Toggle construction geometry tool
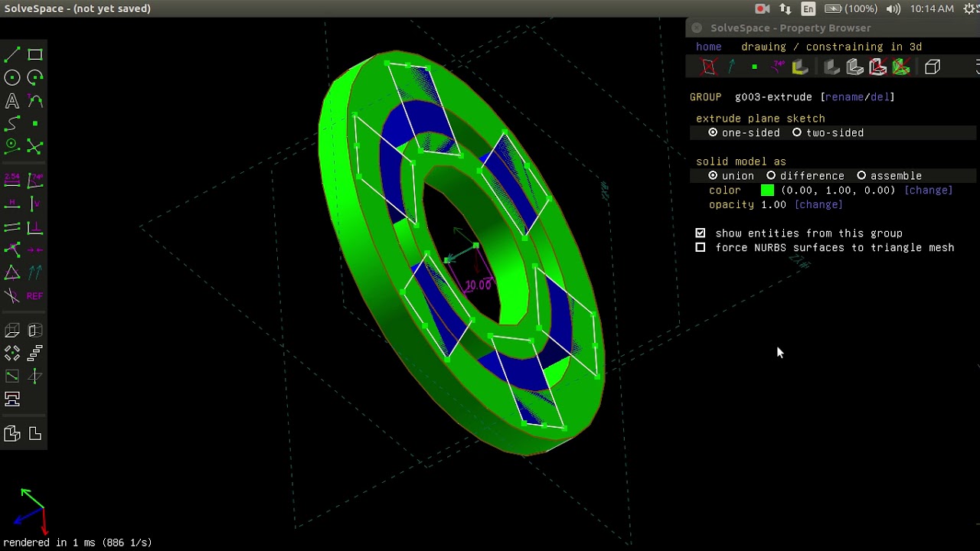The image size is (980, 551). click(12, 145)
